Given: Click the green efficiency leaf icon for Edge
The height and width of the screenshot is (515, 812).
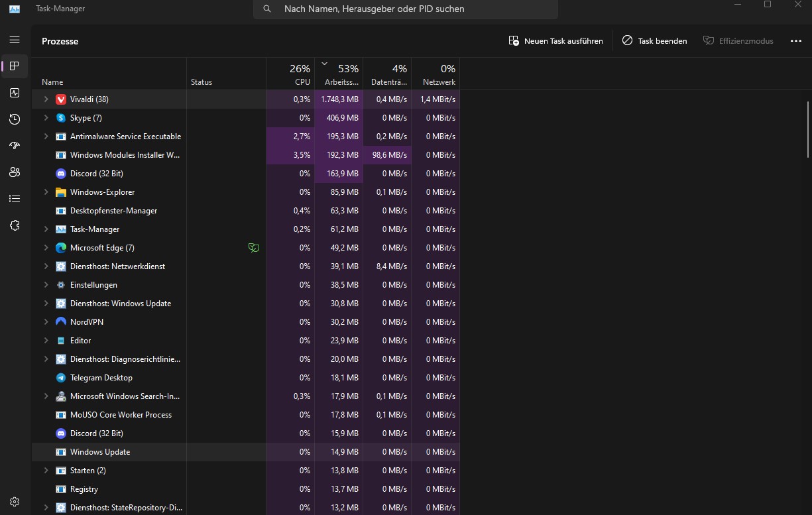Looking at the screenshot, I should [253, 248].
